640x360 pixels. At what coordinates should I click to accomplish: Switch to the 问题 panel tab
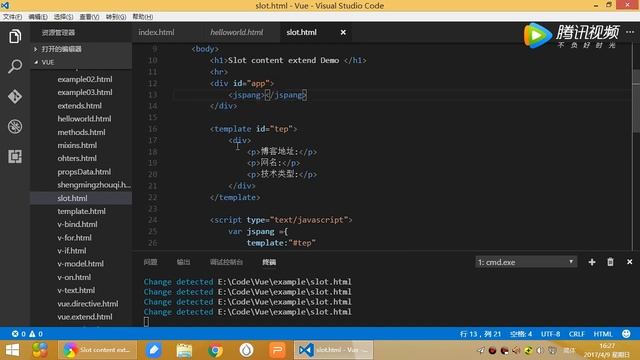(x=151, y=262)
